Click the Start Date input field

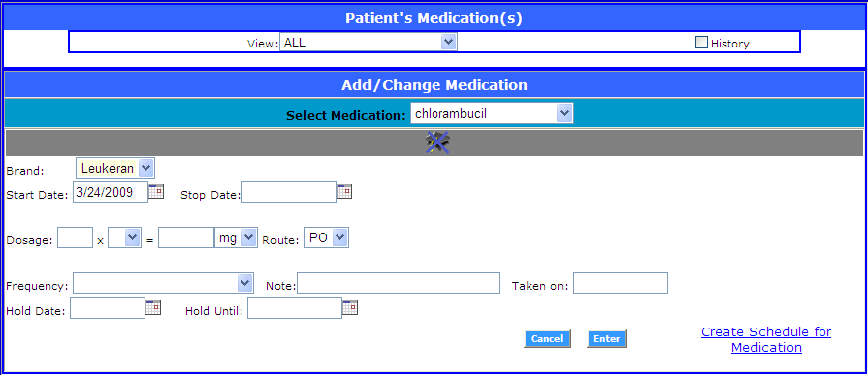(111, 192)
